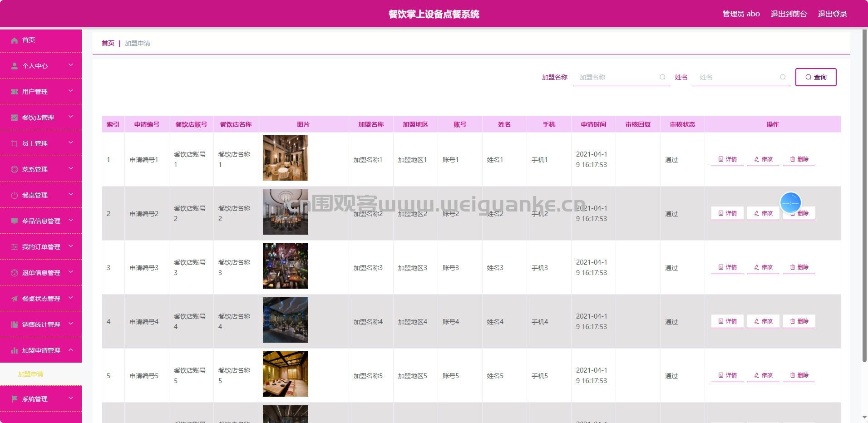Click the 退单信息管理 circle icon
This screenshot has width=868, height=423.
[x=15, y=273]
